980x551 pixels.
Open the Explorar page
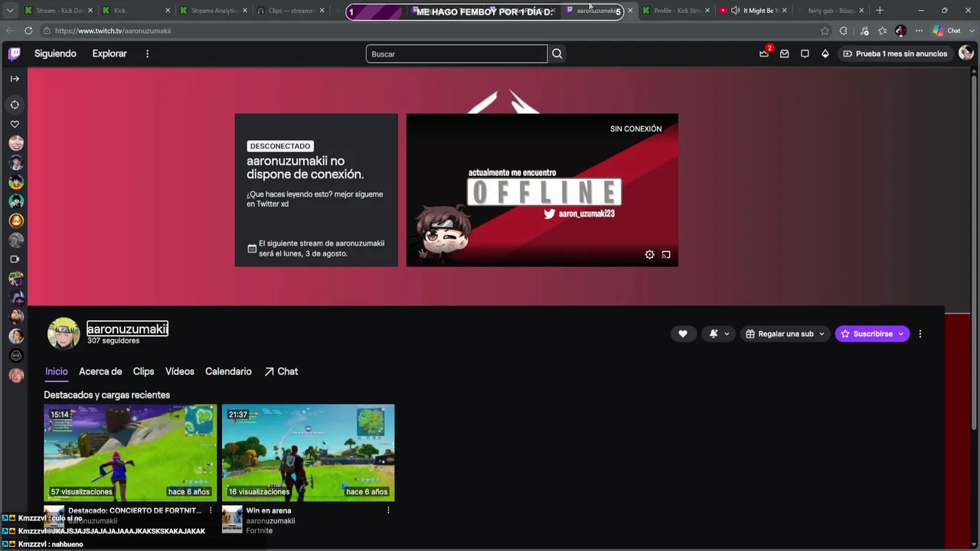coord(109,54)
